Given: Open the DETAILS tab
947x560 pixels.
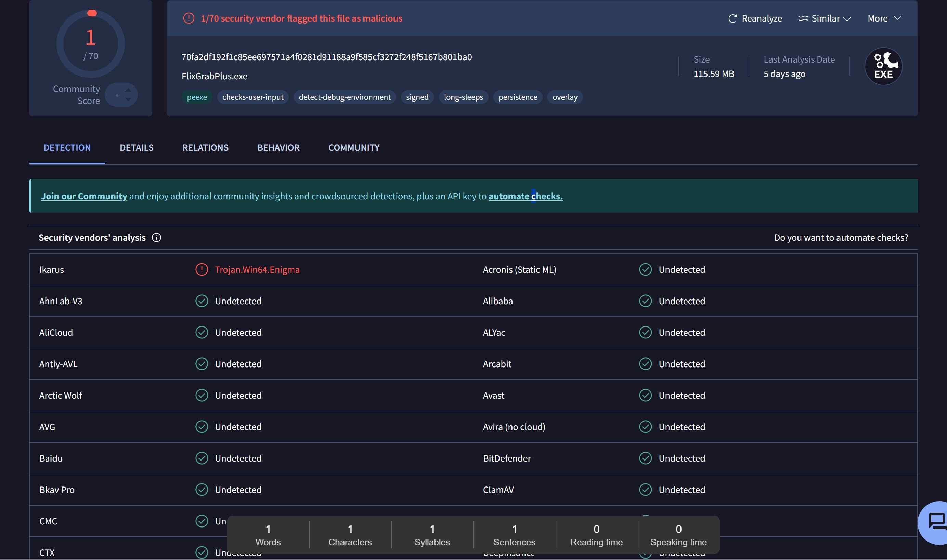Looking at the screenshot, I should tap(137, 148).
